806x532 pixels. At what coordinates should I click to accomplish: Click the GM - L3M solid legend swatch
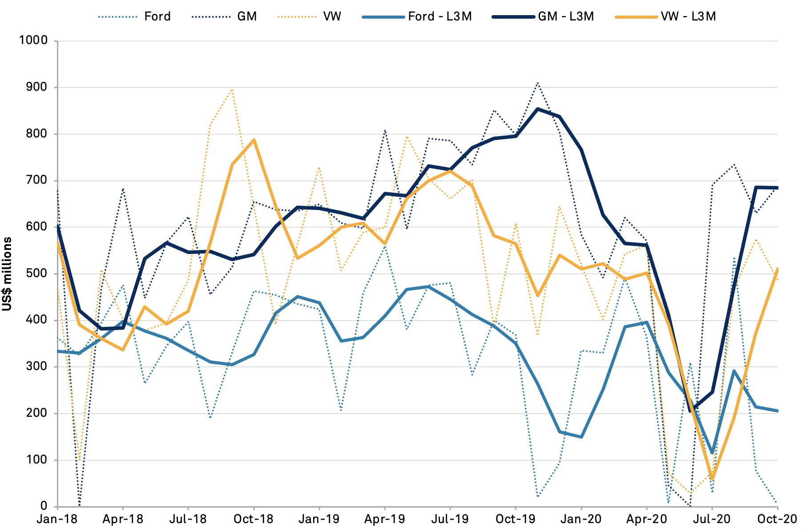(513, 17)
